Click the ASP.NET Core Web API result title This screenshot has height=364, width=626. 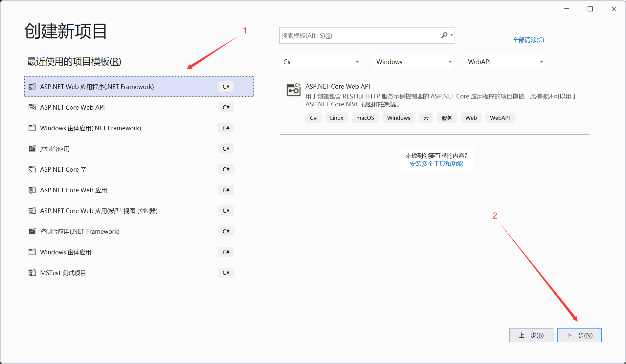[x=338, y=86]
